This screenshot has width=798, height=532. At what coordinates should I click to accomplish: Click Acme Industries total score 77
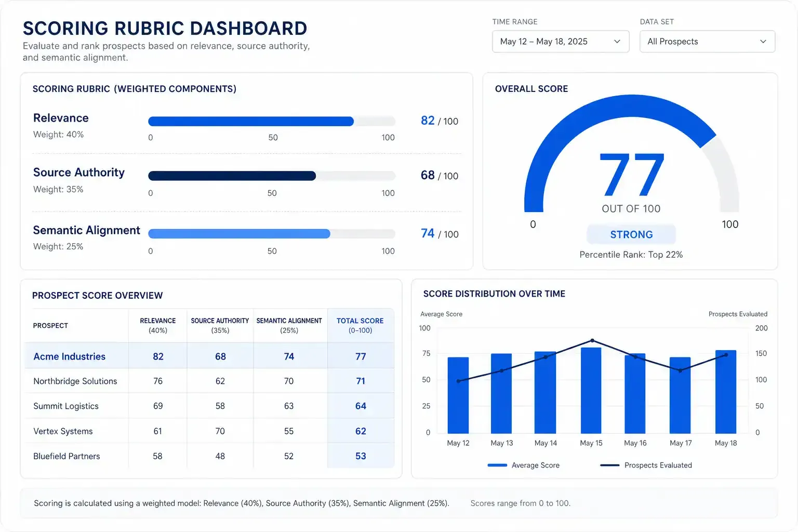click(x=361, y=356)
